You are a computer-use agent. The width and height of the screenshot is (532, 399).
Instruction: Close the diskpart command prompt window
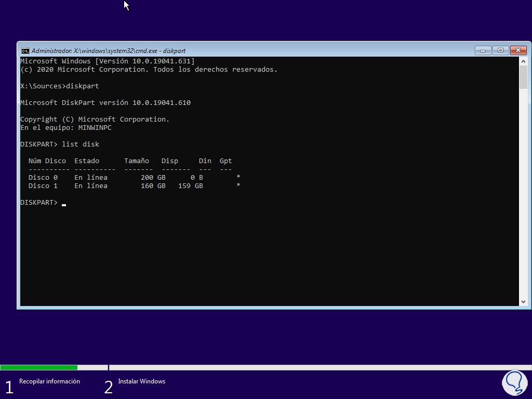[x=518, y=50]
